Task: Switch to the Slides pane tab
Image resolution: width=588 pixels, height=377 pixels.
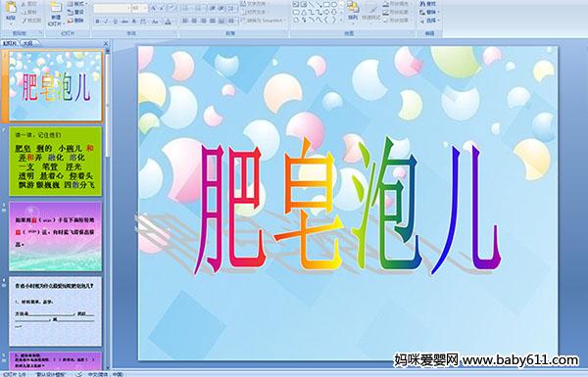Action: point(10,43)
